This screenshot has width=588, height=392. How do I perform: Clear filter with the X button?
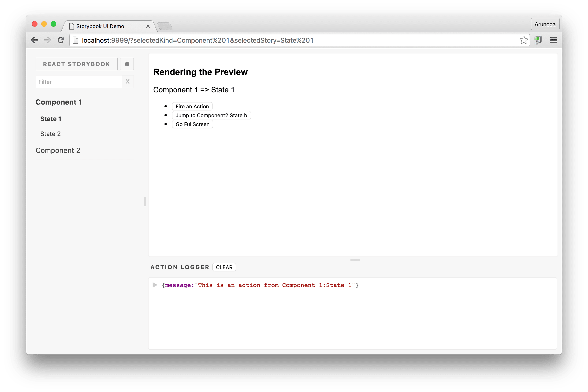(128, 82)
